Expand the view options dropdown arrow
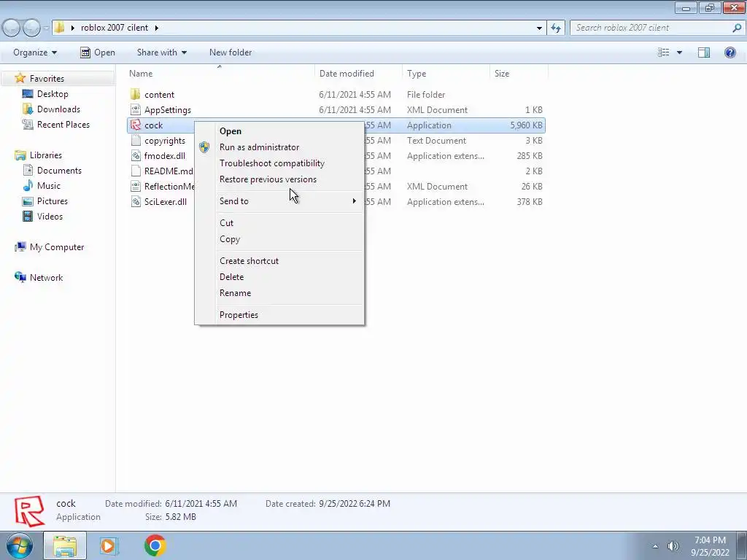Screen dimensions: 747x560 [x=679, y=52]
